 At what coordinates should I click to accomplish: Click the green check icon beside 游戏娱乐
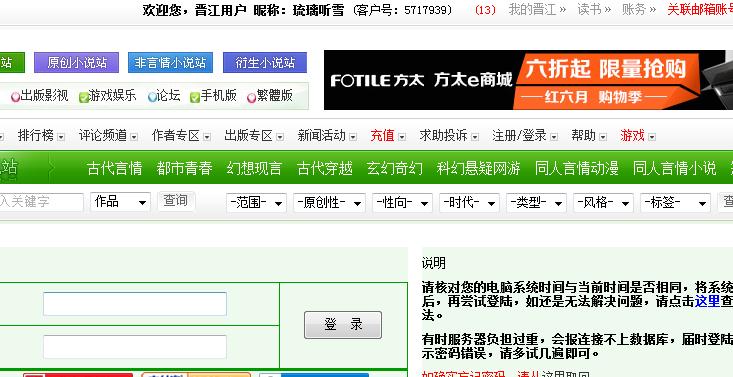coord(84,97)
